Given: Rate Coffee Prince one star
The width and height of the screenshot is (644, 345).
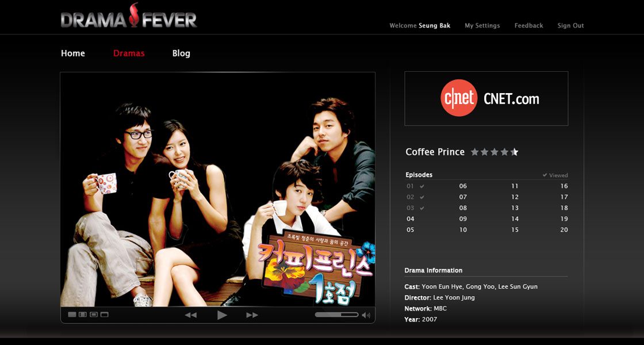Looking at the screenshot, I should point(475,152).
